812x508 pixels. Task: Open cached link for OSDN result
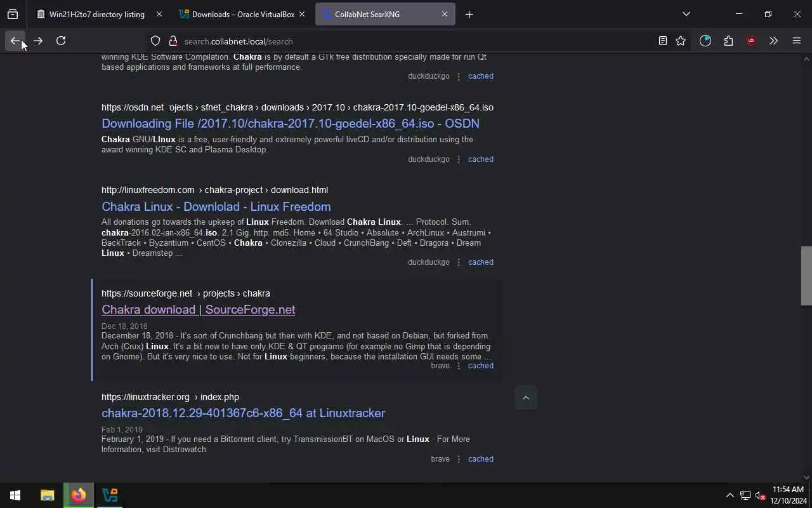(x=481, y=159)
